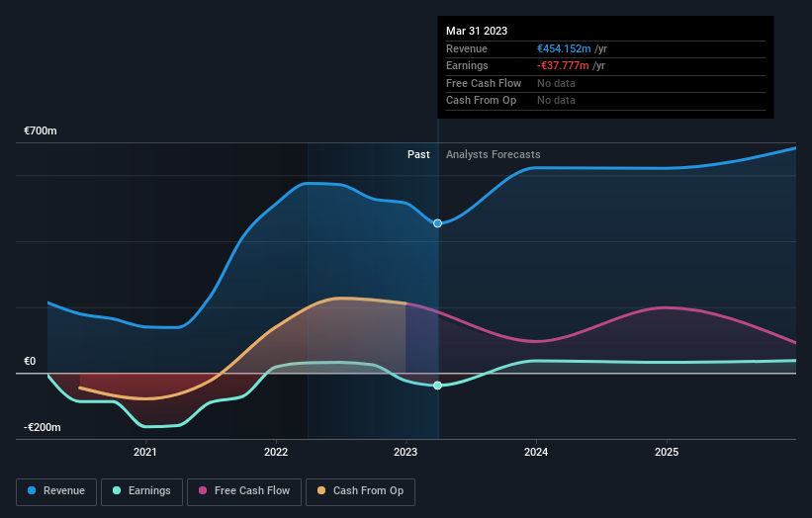Click the blue Revenue legend dot

pyautogui.click(x=32, y=490)
